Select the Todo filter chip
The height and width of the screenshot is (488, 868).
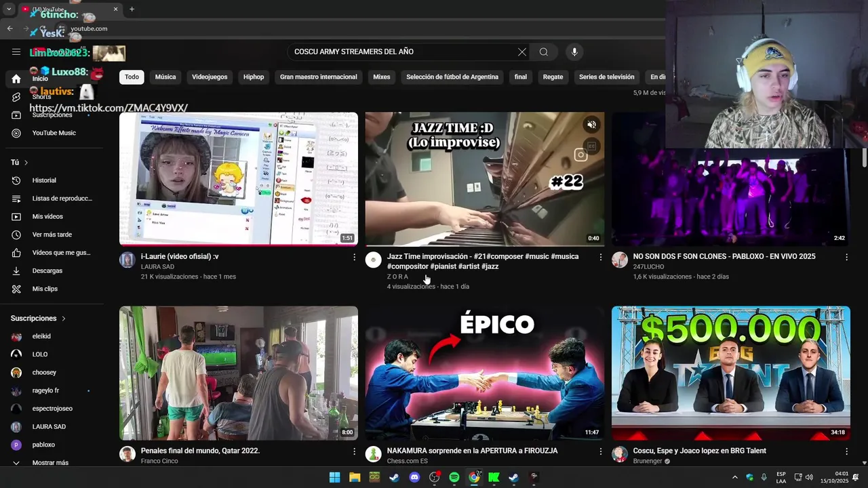tap(132, 77)
